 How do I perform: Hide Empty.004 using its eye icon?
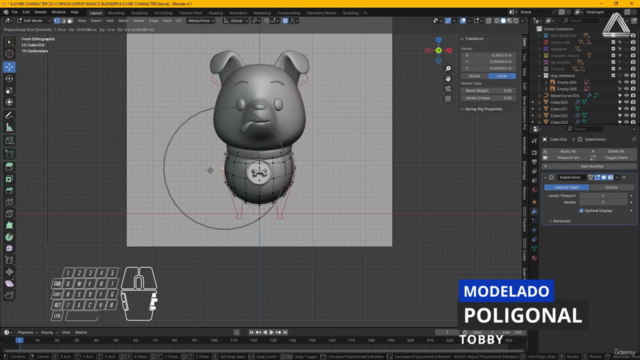click(627, 82)
